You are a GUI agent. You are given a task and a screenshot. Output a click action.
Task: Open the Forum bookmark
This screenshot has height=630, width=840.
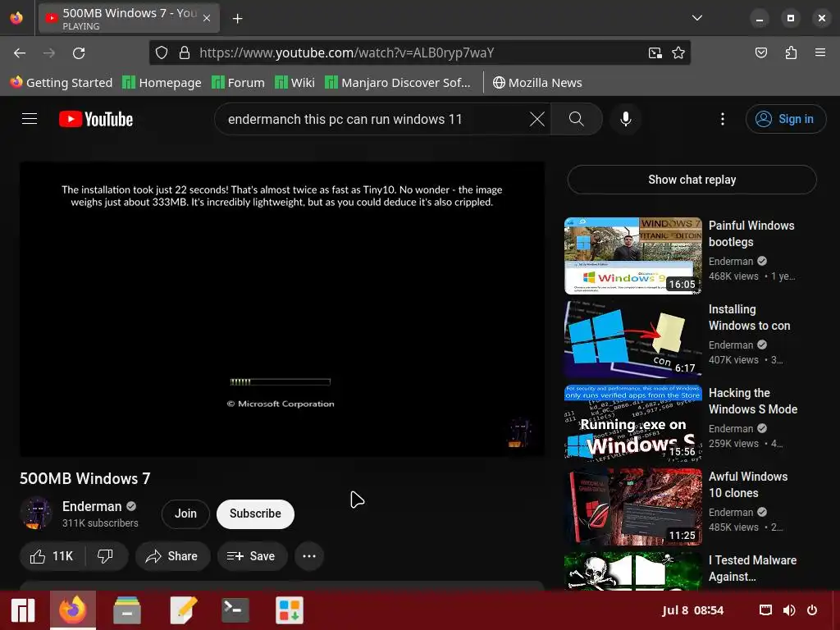[x=238, y=83]
